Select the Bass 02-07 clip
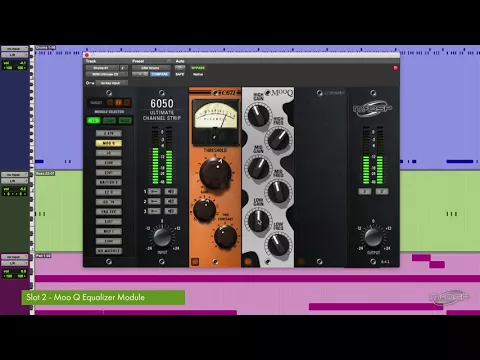Screen dimensions: 480x360 click(45, 173)
